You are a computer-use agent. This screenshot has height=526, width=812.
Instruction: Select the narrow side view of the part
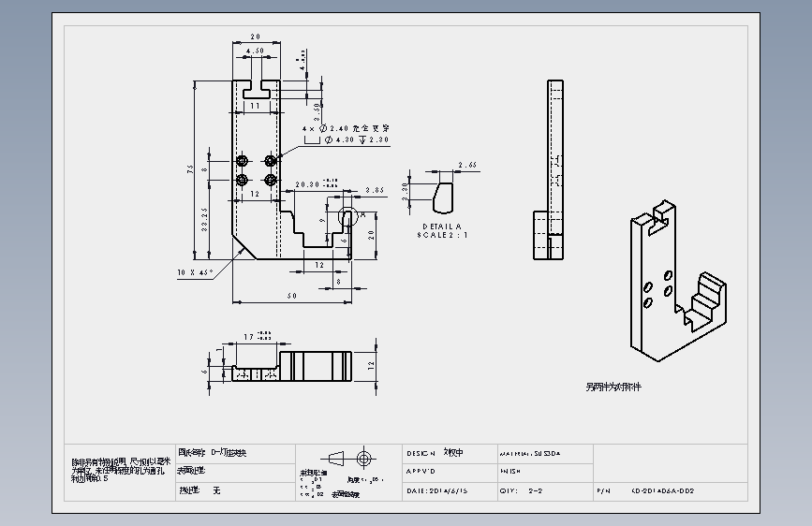[x=549, y=169]
